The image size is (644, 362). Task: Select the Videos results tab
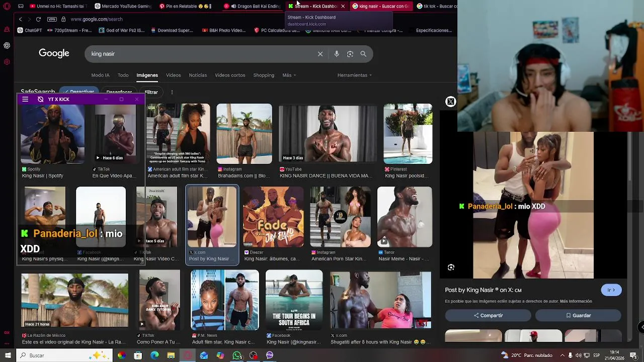pos(173,75)
